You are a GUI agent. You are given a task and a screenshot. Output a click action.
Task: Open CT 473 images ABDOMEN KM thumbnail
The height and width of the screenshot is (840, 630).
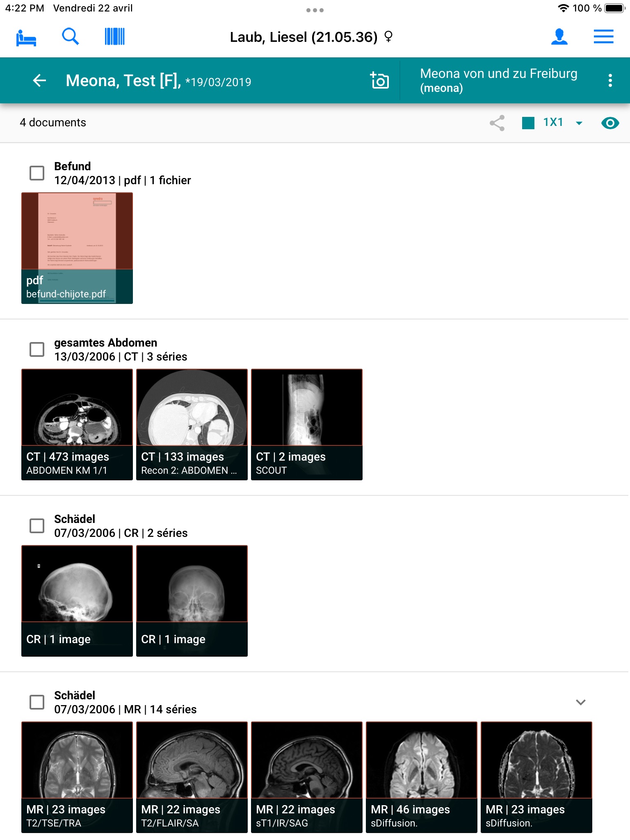[77, 425]
